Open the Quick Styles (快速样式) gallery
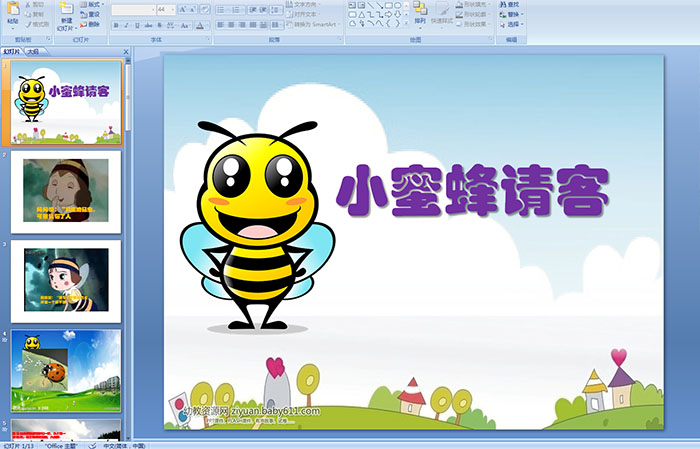The height and width of the screenshot is (449, 700). click(x=442, y=13)
